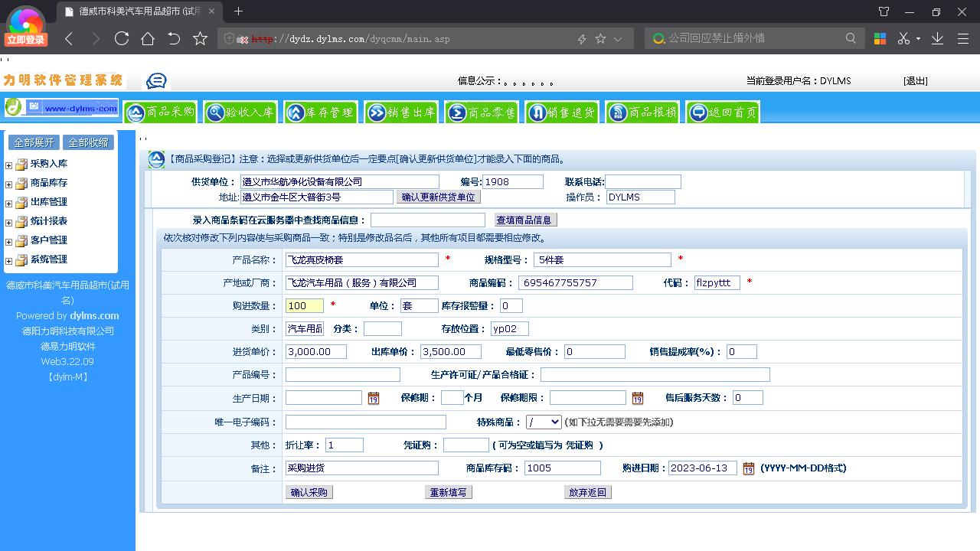Open the 商品报损 damage report icon

(x=642, y=112)
